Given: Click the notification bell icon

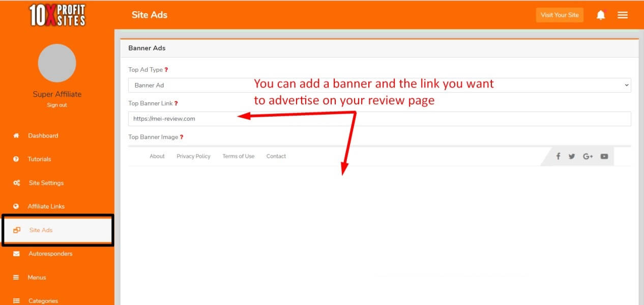Looking at the screenshot, I should coord(601,15).
